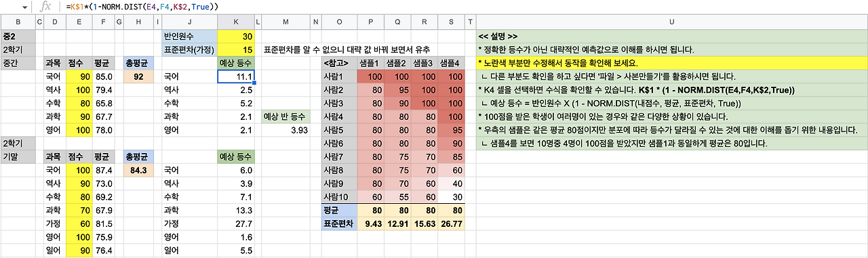Select 표준편차 value 15.63
Image resolution: width=868 pixels, height=258 pixels.
point(424,223)
